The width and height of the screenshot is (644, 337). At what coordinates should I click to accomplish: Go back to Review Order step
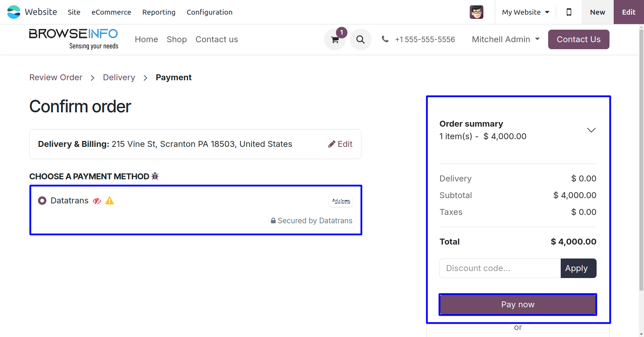[x=56, y=77]
